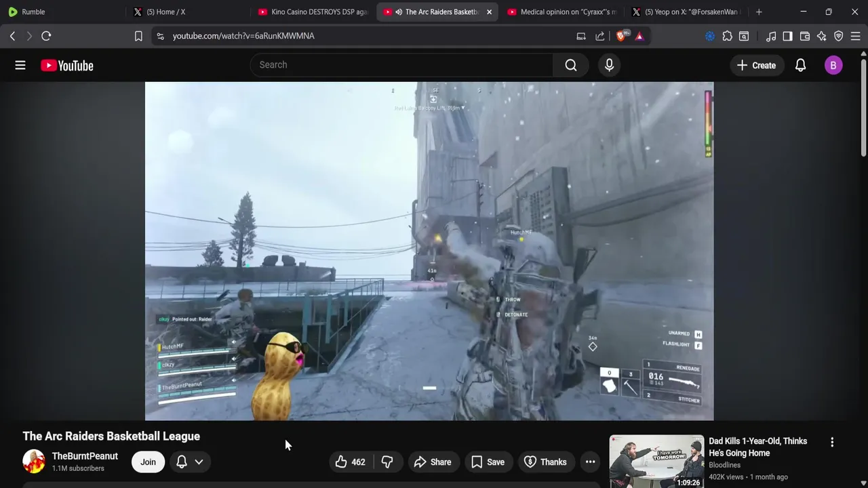This screenshot has height=488, width=868.
Task: Open the YouTube guide hamburger menu
Action: pyautogui.click(x=20, y=65)
